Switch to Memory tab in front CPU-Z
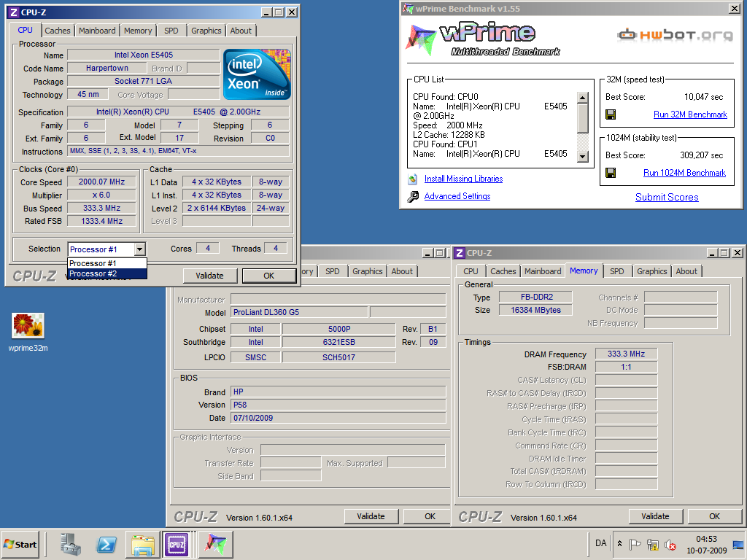This screenshot has height=560, width=747. pyautogui.click(x=138, y=31)
